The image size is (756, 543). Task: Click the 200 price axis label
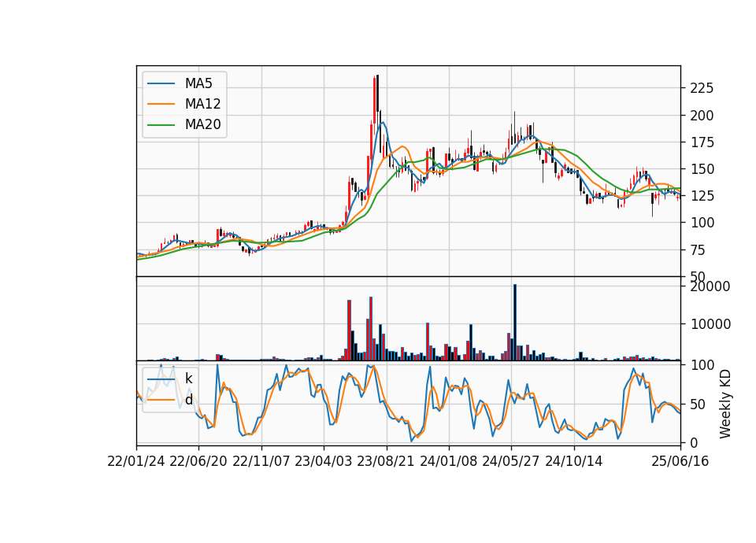(702, 115)
